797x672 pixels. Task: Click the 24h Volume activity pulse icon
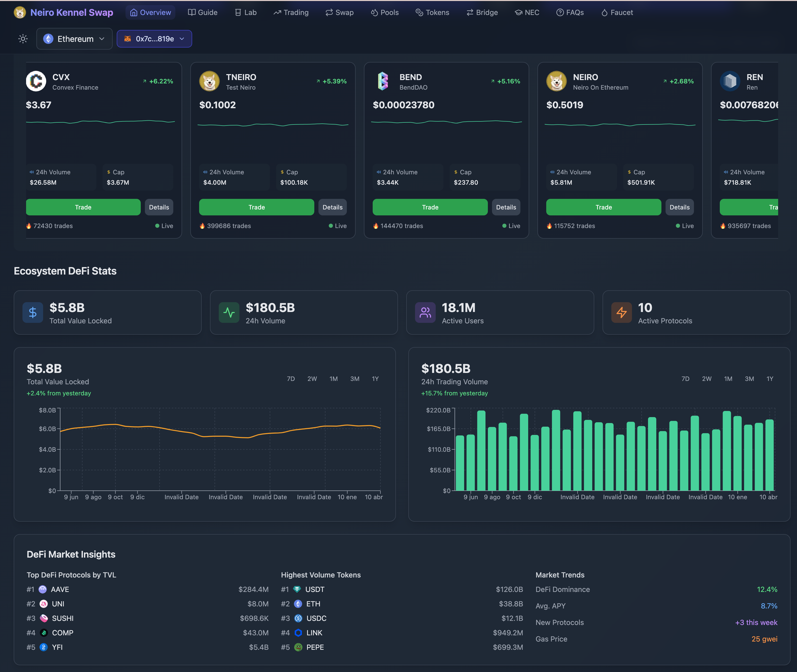[x=229, y=313]
